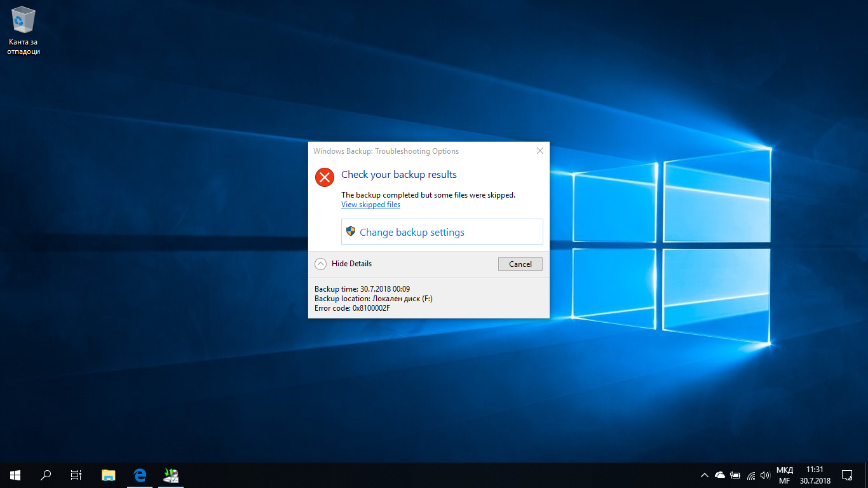Image resolution: width=868 pixels, height=488 pixels.
Task: Check the battery status icon
Action: [x=735, y=475]
